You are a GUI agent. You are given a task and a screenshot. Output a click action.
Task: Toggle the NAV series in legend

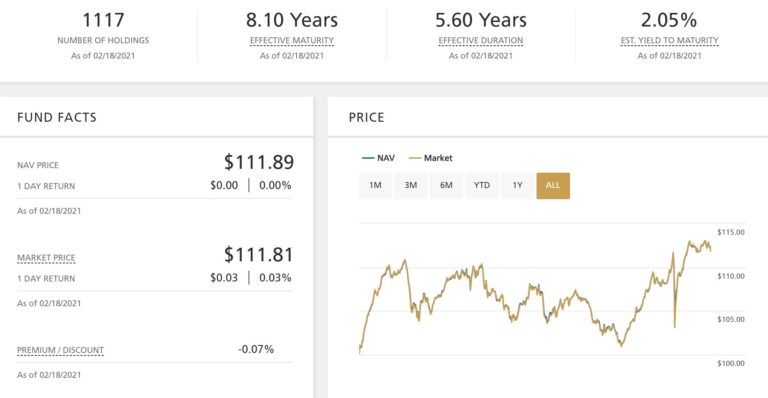[x=385, y=158]
